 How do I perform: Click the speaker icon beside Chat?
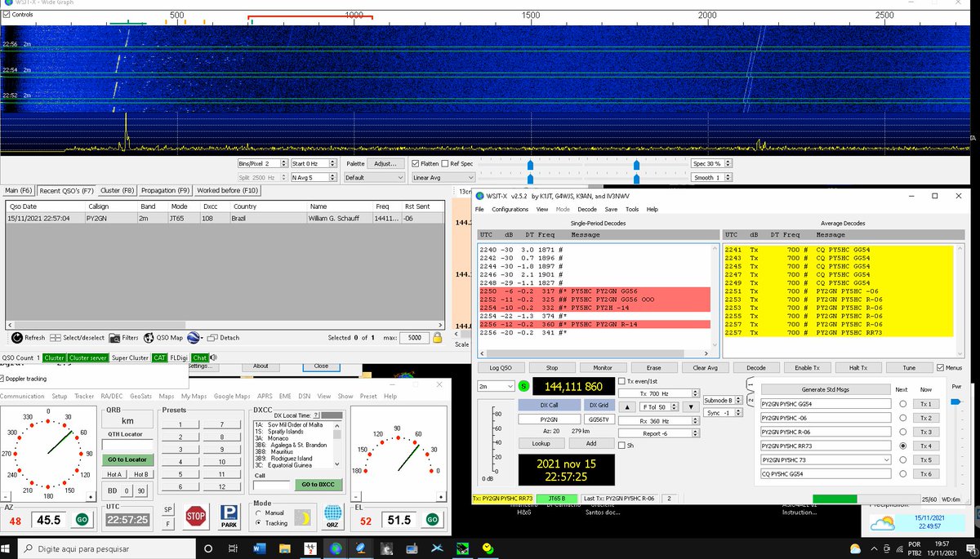[212, 357]
